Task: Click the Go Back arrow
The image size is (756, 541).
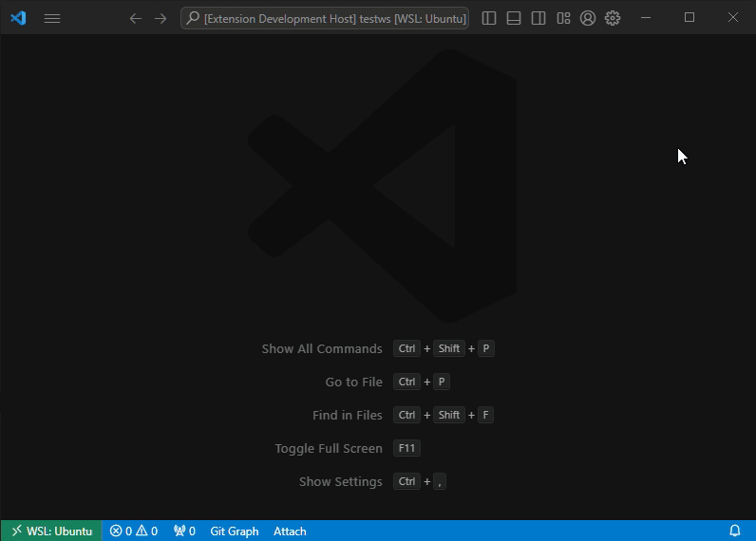Action: pyautogui.click(x=136, y=18)
